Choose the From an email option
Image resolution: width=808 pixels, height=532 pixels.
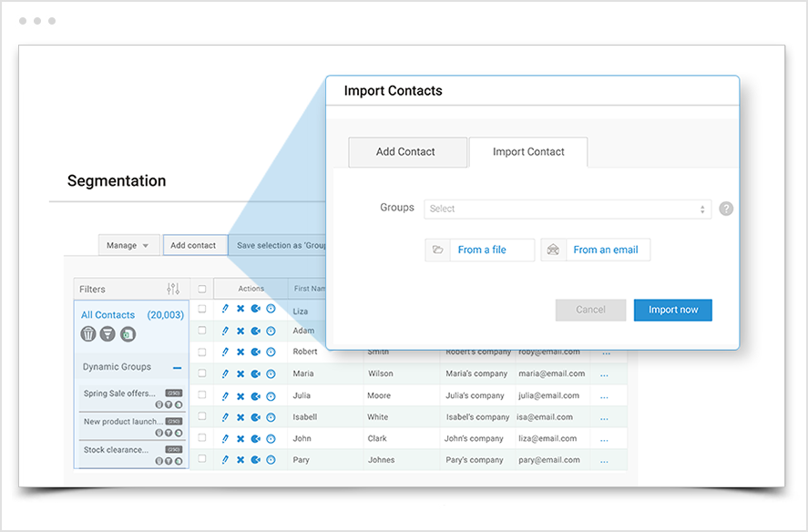pyautogui.click(x=596, y=250)
